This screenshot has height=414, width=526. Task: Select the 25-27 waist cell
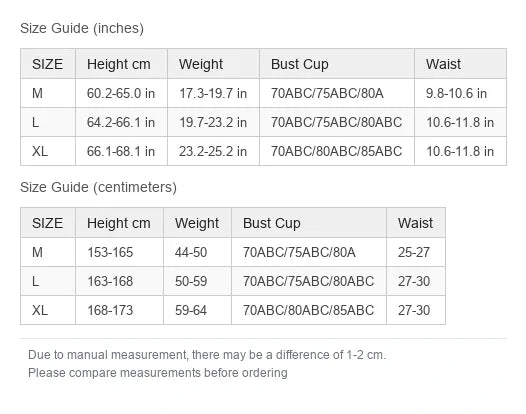[x=416, y=252]
